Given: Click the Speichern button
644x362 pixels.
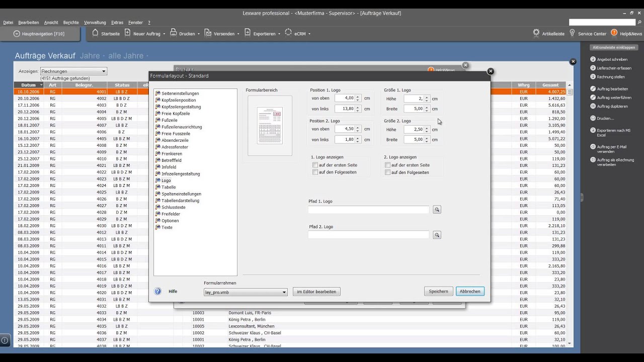Looking at the screenshot, I should coord(438,292).
